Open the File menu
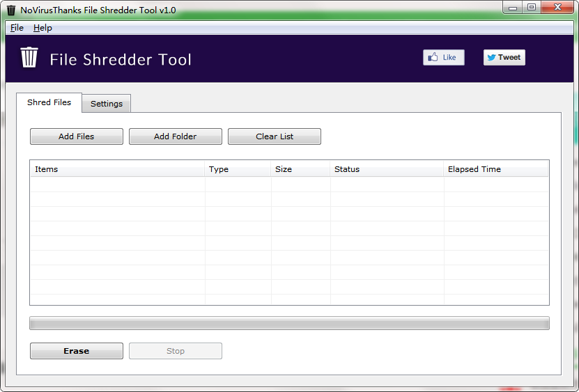 [x=17, y=28]
